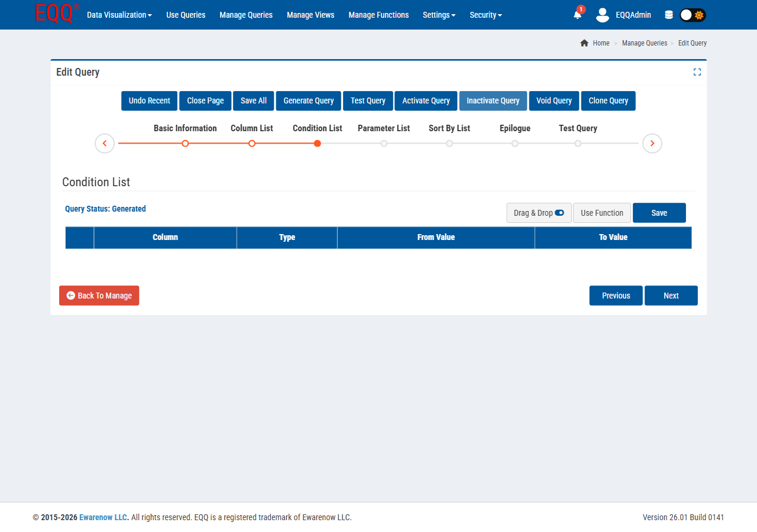Open the Security dropdown menu
Image resolution: width=757 pixels, height=532 pixels.
coord(486,15)
